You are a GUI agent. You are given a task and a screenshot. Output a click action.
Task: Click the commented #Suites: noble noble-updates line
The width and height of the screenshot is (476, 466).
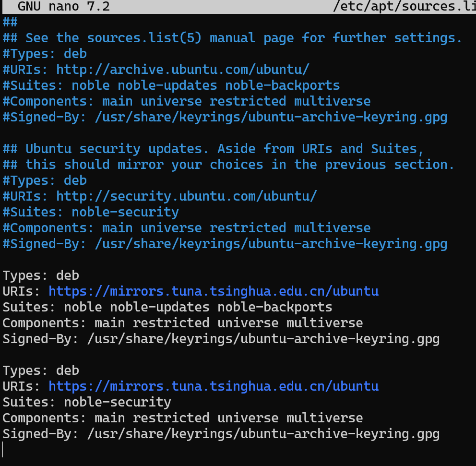170,85
